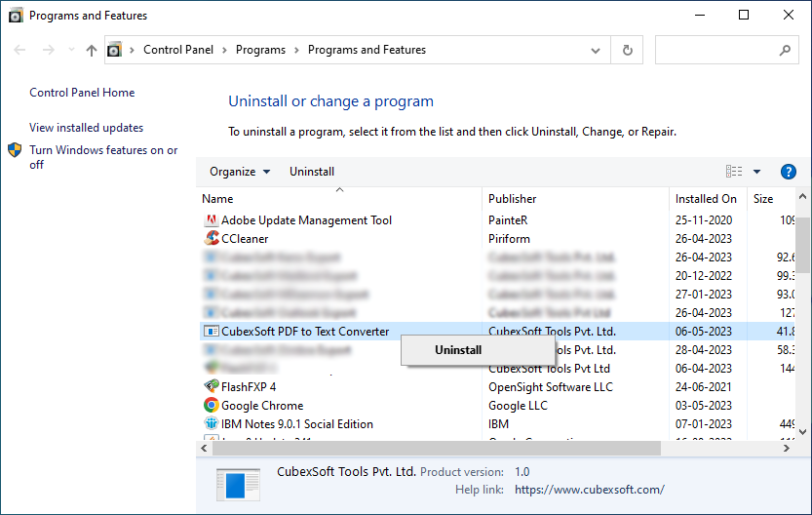Click the vertical scrollbar up arrow
The width and height of the screenshot is (812, 515).
[802, 197]
